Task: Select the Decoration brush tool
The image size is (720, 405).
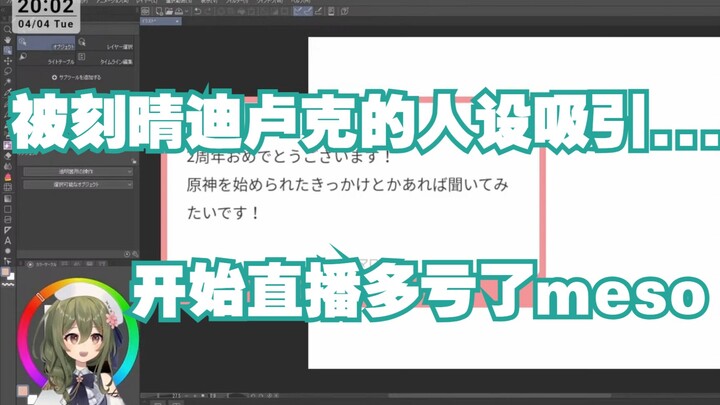Action: pyautogui.click(x=7, y=145)
